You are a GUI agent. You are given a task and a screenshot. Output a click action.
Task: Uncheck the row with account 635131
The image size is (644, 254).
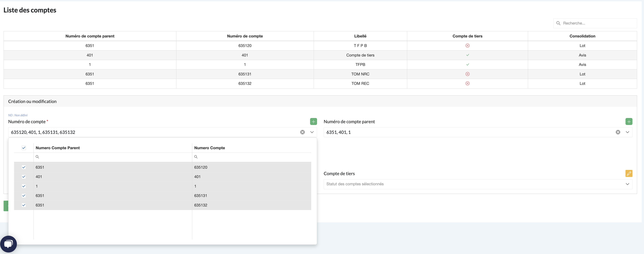[24, 196]
